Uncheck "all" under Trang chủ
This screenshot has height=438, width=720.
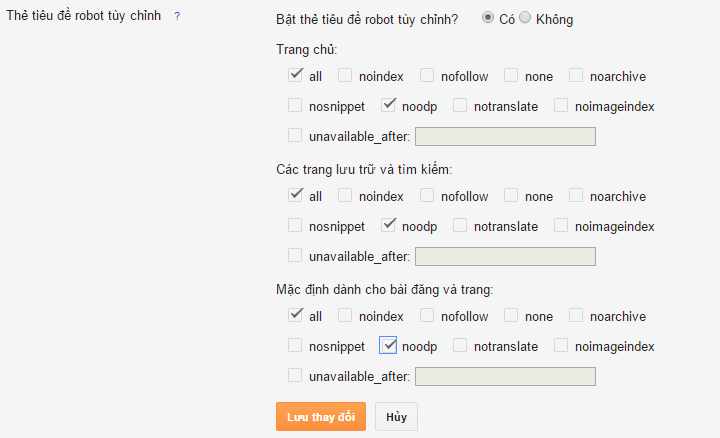[296, 74]
